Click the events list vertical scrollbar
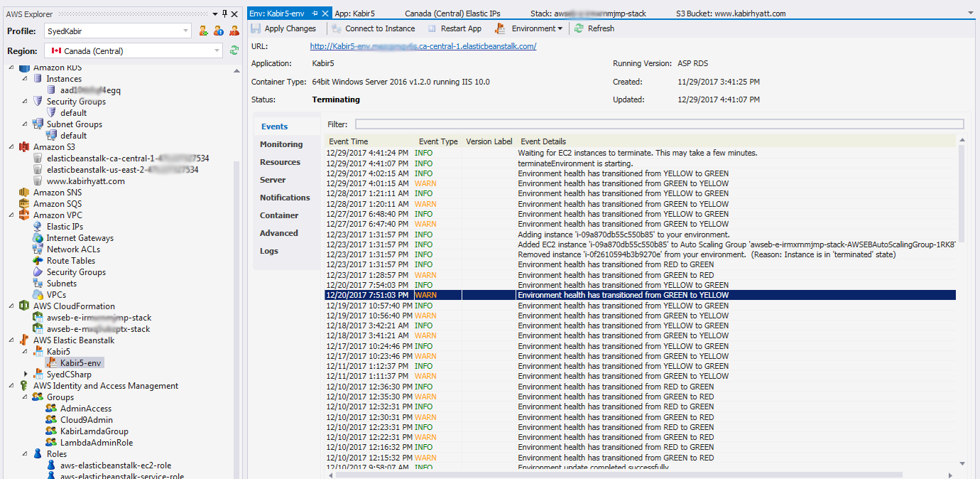 click(x=961, y=192)
